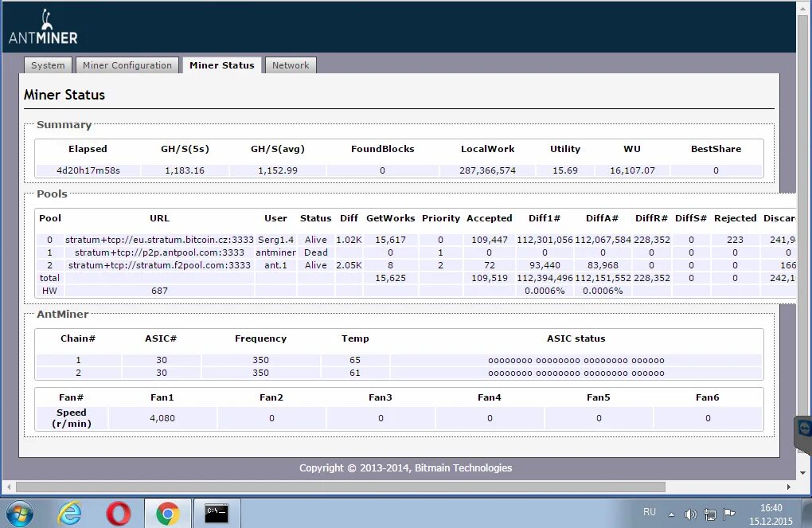Image resolution: width=812 pixels, height=528 pixels.
Task: Click the Fan6 column header
Action: [708, 397]
